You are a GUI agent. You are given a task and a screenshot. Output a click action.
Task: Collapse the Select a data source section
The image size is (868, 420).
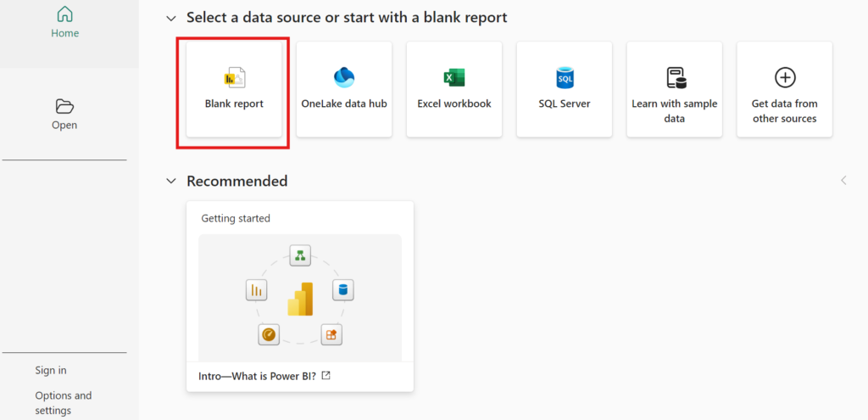[x=171, y=19]
